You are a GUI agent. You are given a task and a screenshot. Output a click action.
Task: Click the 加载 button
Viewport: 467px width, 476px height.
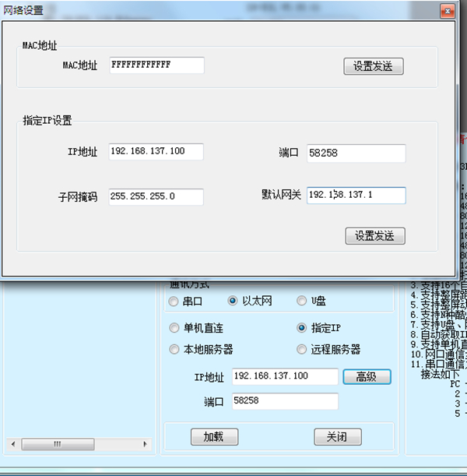point(214,437)
